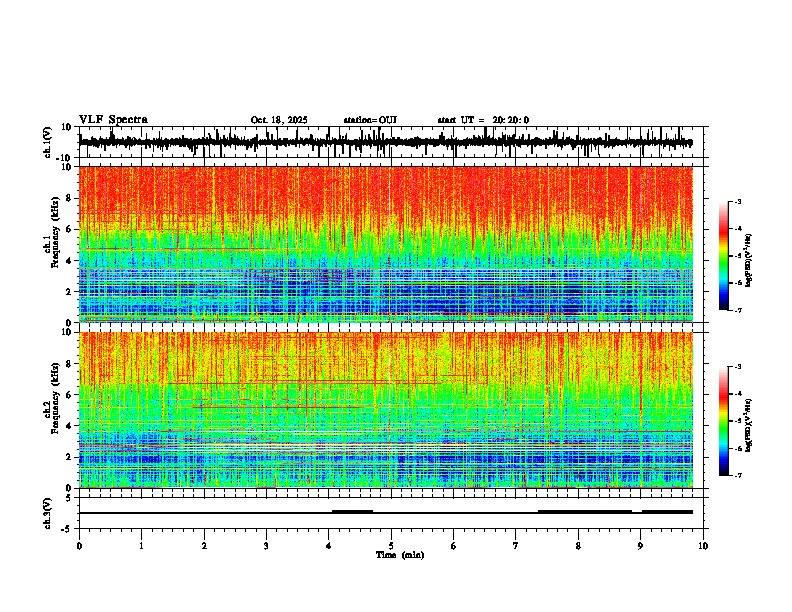Click the raised ch.3 segment between 4 and 5 minutes
Image resolution: width=792 pixels, height=612 pixels.
point(352,511)
